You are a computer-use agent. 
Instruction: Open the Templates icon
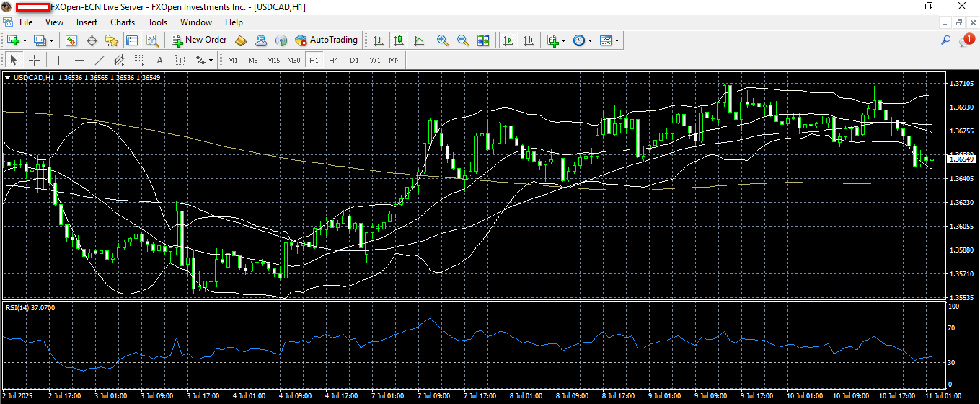coord(606,40)
